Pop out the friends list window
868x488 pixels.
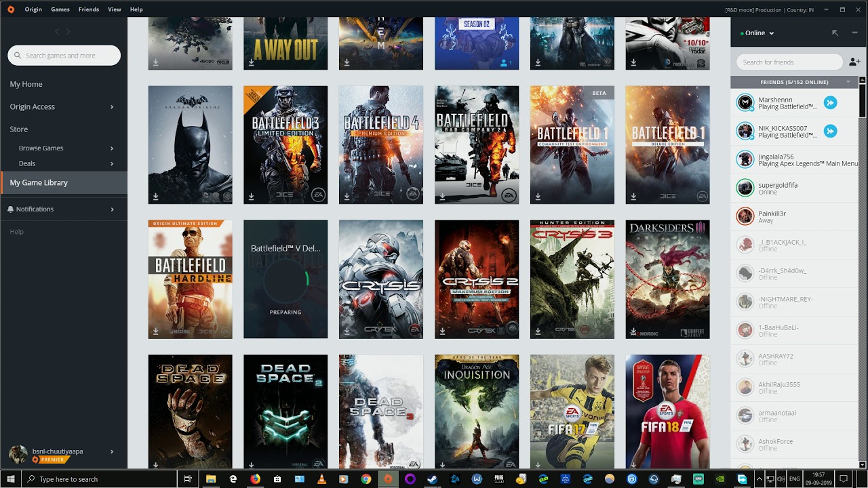pos(835,33)
